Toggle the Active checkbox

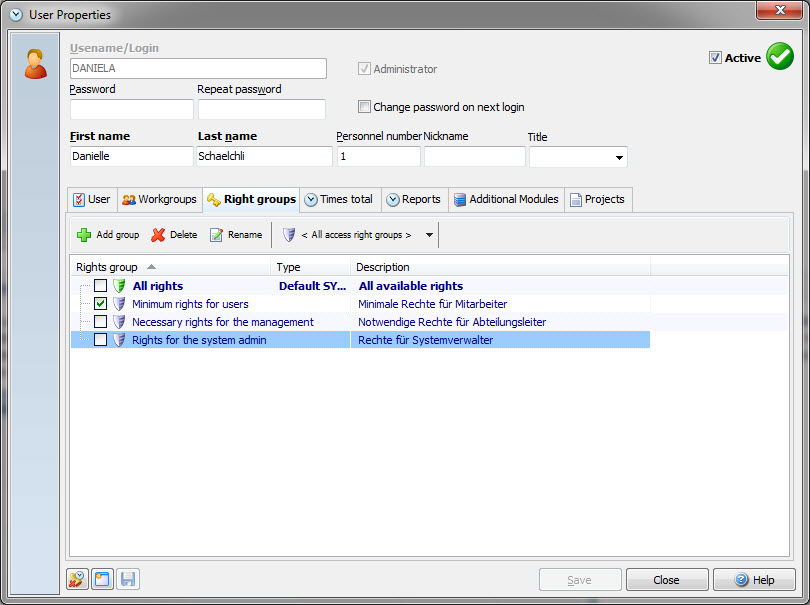pos(715,58)
